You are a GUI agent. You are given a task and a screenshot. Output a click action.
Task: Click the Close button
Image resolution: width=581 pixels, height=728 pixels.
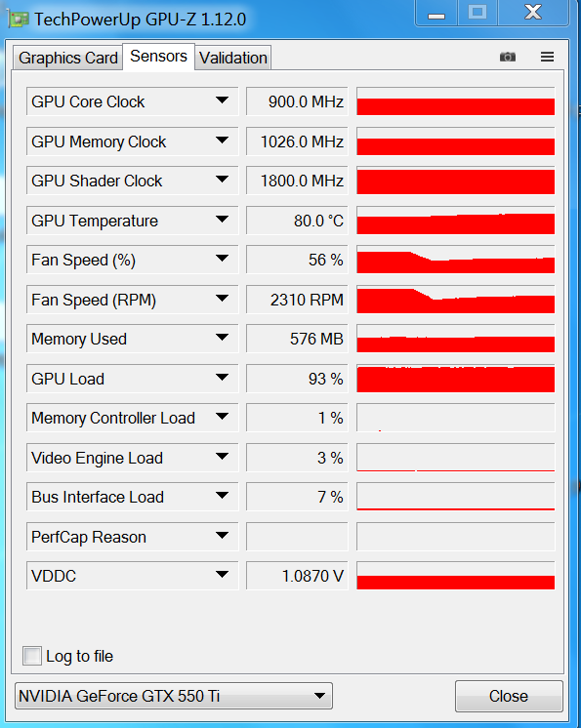pos(509,696)
